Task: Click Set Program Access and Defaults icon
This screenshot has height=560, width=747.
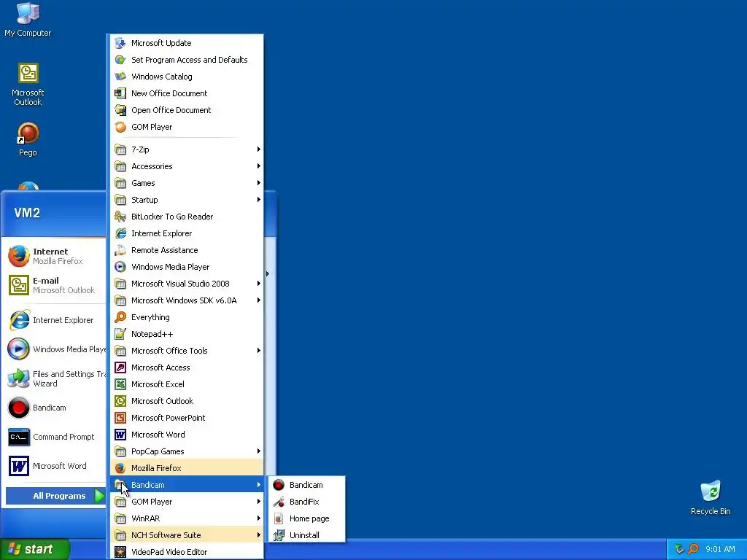Action: tap(120, 60)
